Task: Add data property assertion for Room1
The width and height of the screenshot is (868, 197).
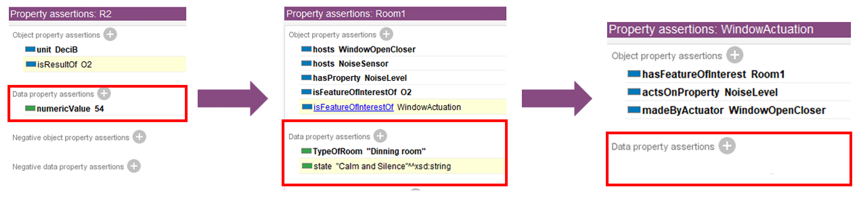Action: [x=380, y=136]
